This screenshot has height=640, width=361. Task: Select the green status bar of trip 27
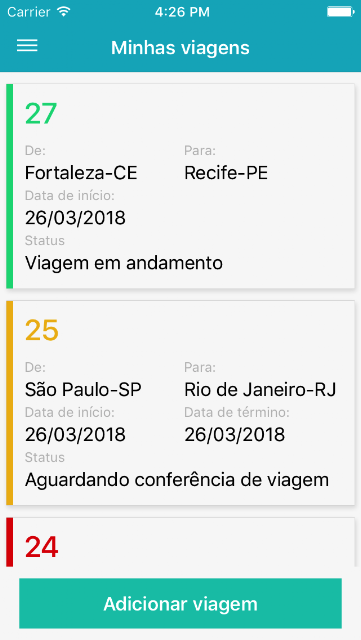(x=9, y=186)
